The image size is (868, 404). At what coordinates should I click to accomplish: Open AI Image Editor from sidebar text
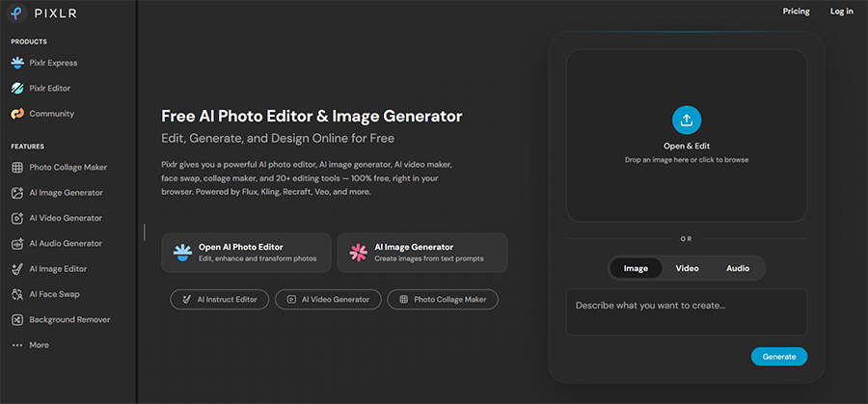click(58, 269)
